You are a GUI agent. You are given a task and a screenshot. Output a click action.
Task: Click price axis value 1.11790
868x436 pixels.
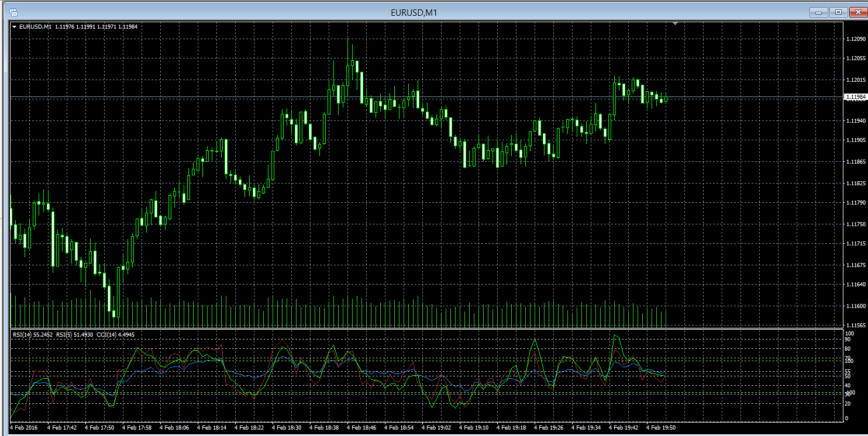pyautogui.click(x=855, y=203)
